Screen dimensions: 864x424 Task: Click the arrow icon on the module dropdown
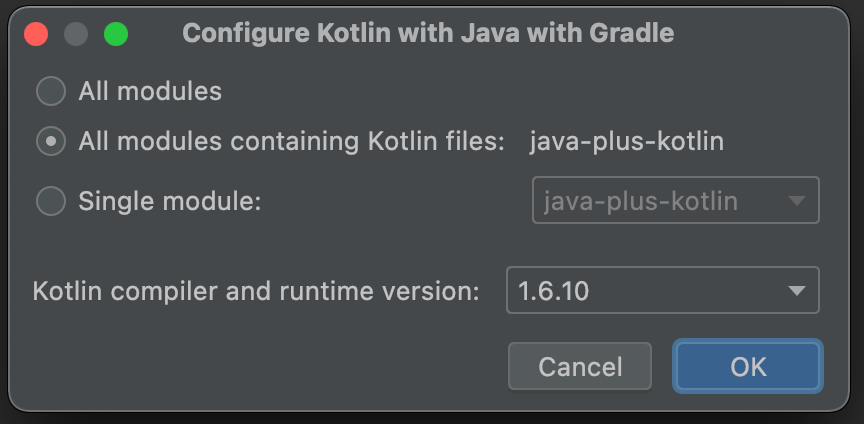[797, 201]
